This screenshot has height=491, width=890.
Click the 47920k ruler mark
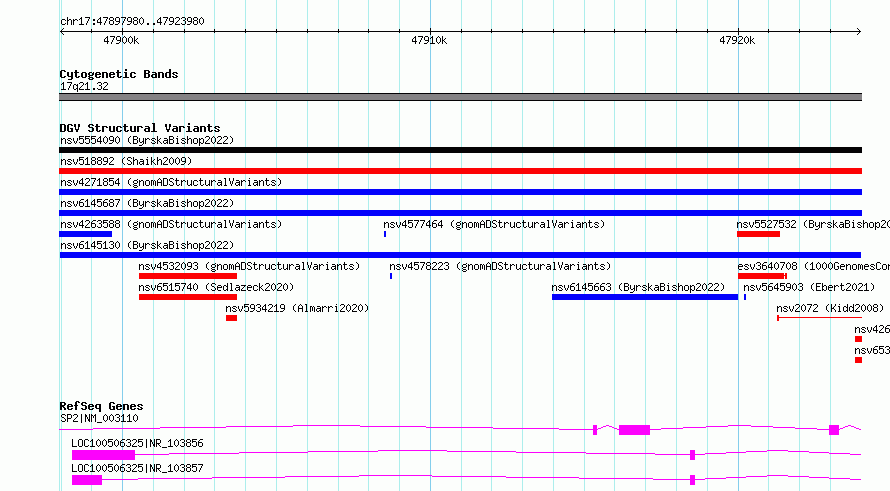(737, 40)
